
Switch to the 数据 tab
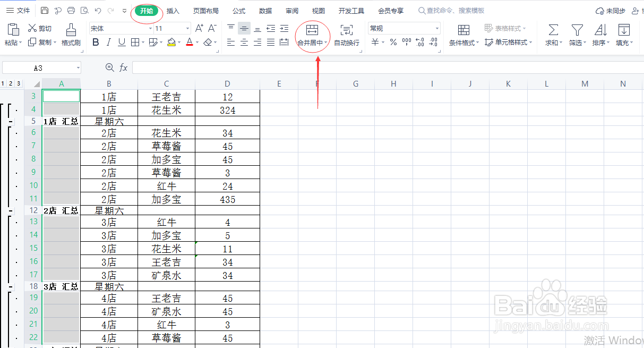click(265, 11)
